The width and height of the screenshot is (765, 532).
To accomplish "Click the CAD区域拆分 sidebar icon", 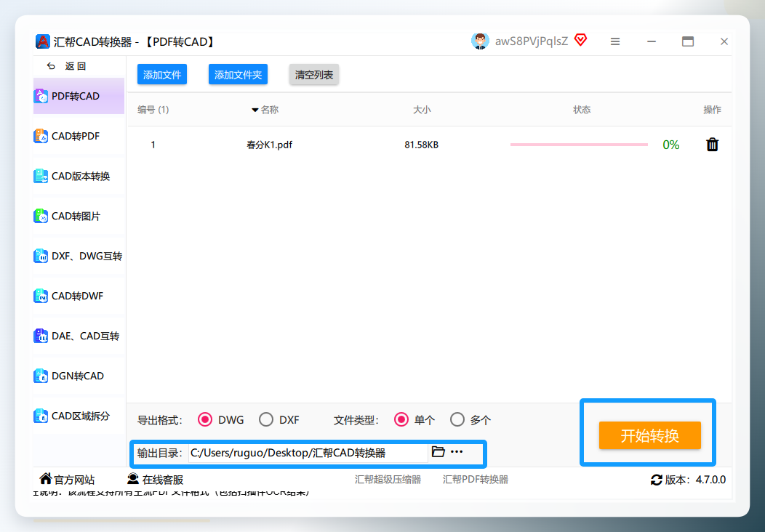I will click(41, 416).
